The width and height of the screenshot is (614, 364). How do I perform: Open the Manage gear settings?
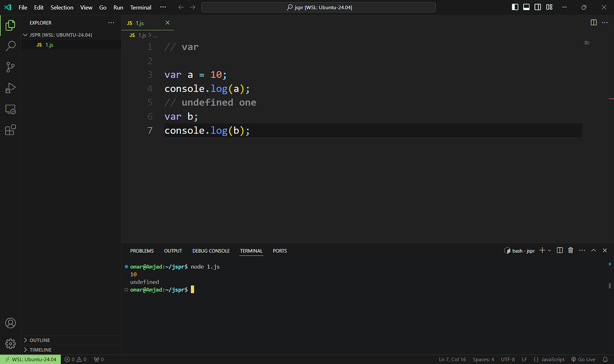click(10, 344)
